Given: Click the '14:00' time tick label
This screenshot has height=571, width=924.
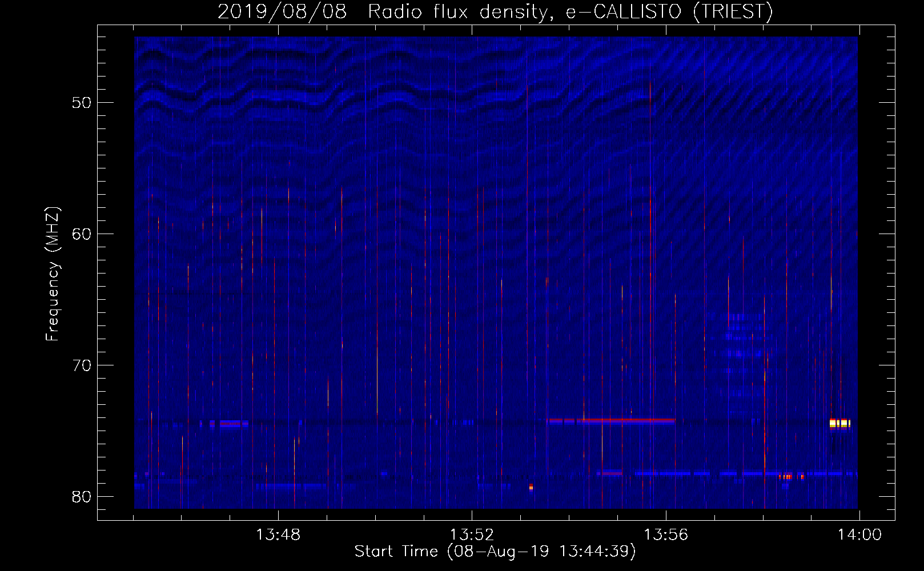Looking at the screenshot, I should 859,535.
